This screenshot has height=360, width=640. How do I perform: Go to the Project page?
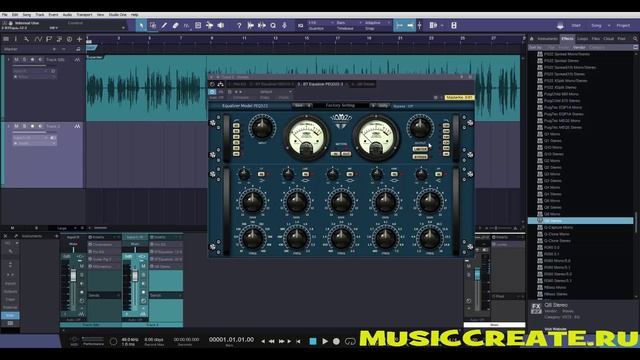coord(623,26)
